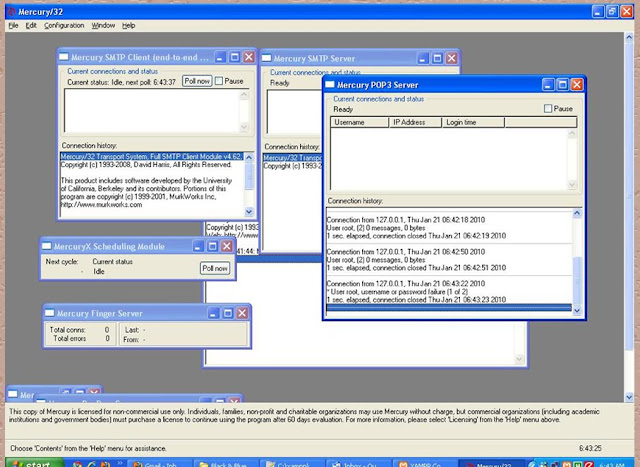Select 'connection closed Thu Jan 21 06:42:51 2010' line
Viewport: 640px width, 467px height.
pyautogui.click(x=416, y=267)
